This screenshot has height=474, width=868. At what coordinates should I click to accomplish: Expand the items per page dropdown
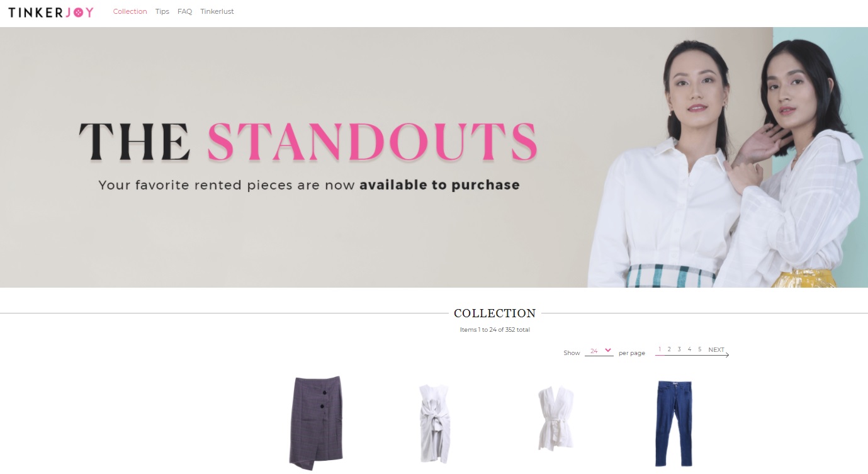(599, 351)
